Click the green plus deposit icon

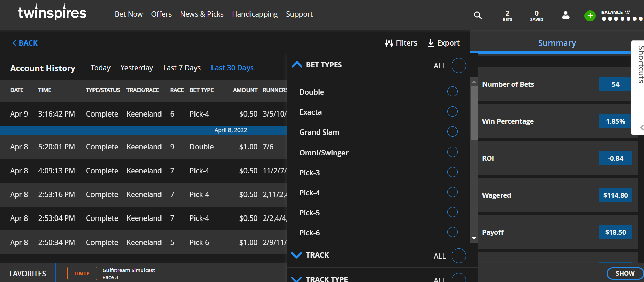pos(590,16)
